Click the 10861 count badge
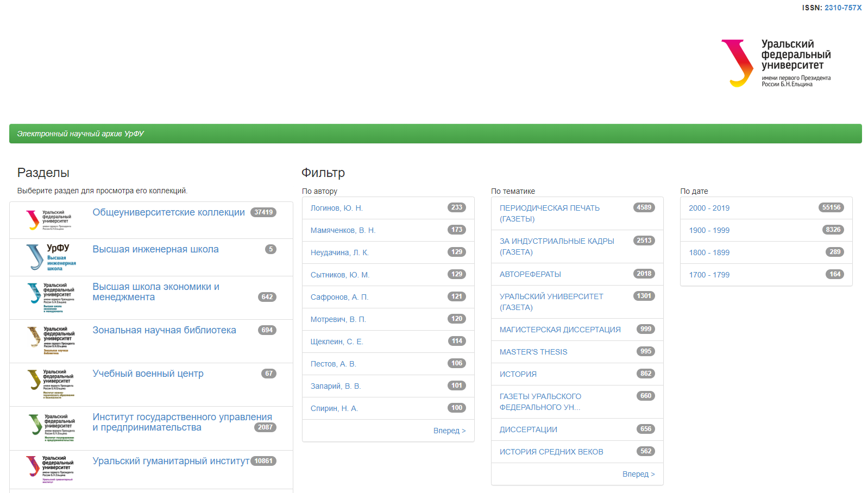Screen dimensions: 868x493 [263, 461]
